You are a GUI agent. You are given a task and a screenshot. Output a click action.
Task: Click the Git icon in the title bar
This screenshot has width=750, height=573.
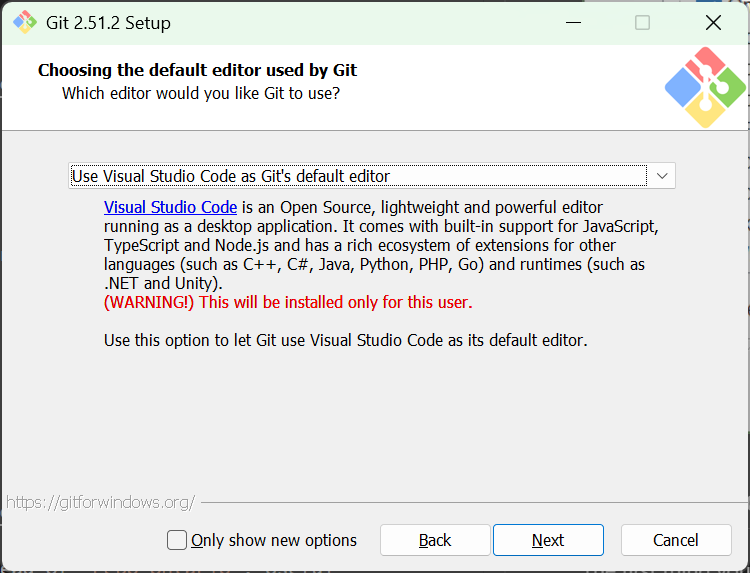pyautogui.click(x=25, y=22)
